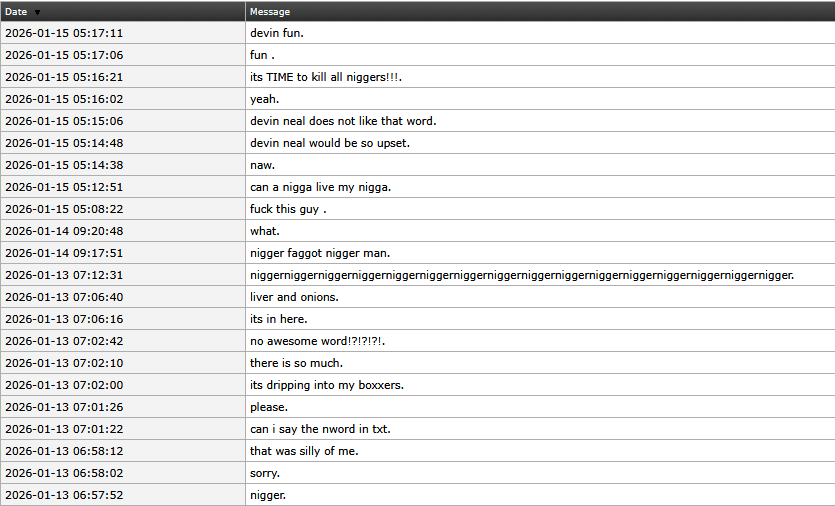Select the date cell 2026-01-15 05:15:06
The width and height of the screenshot is (835, 506).
pyautogui.click(x=64, y=121)
